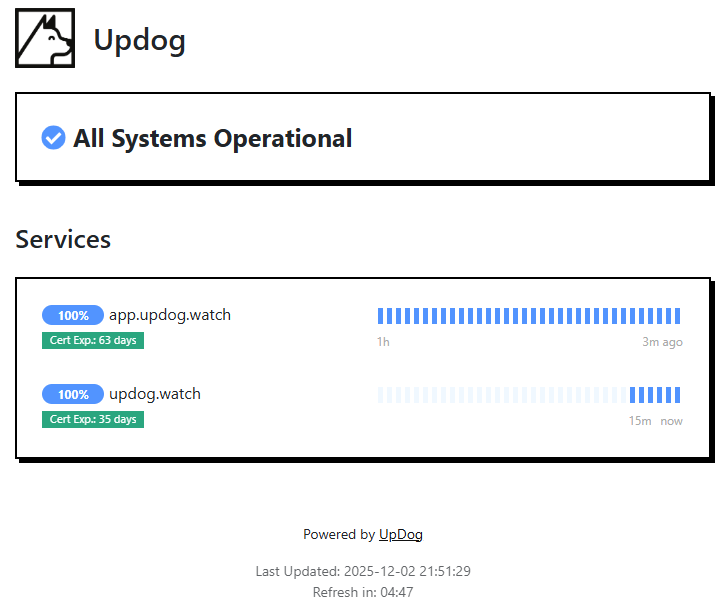Click the app.updog.watch uptime history bar
Screen dimensions: 724x607
529,316
